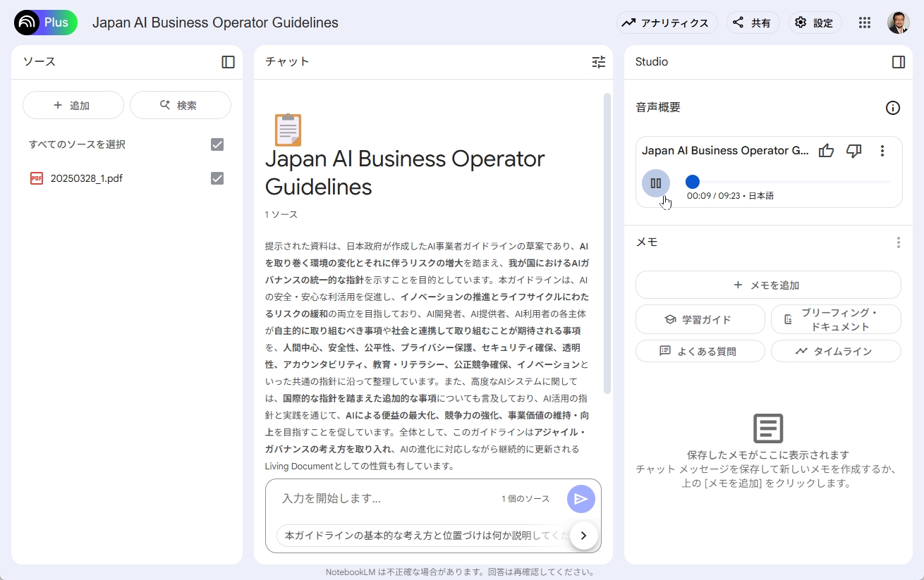Viewport: 924px width, 580px height.
Task: Open the 20250328_1.pdf source
Action: tap(87, 178)
